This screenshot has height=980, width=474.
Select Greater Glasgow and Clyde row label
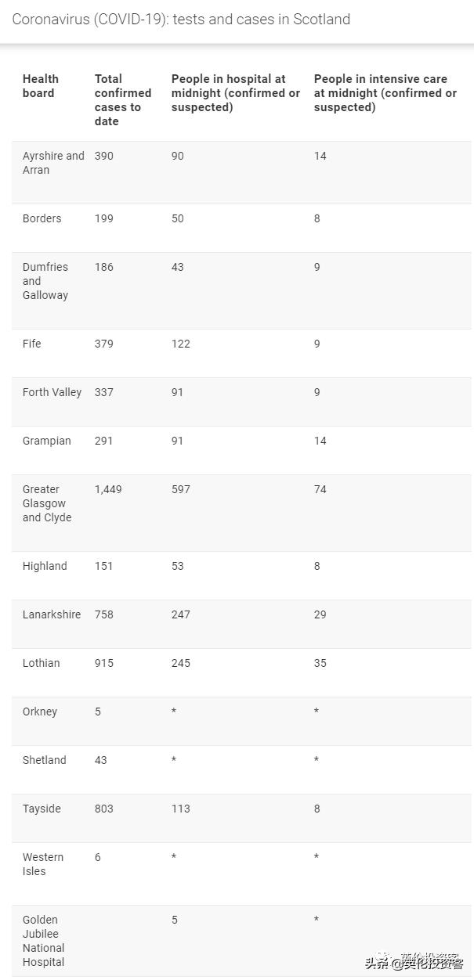47,503
